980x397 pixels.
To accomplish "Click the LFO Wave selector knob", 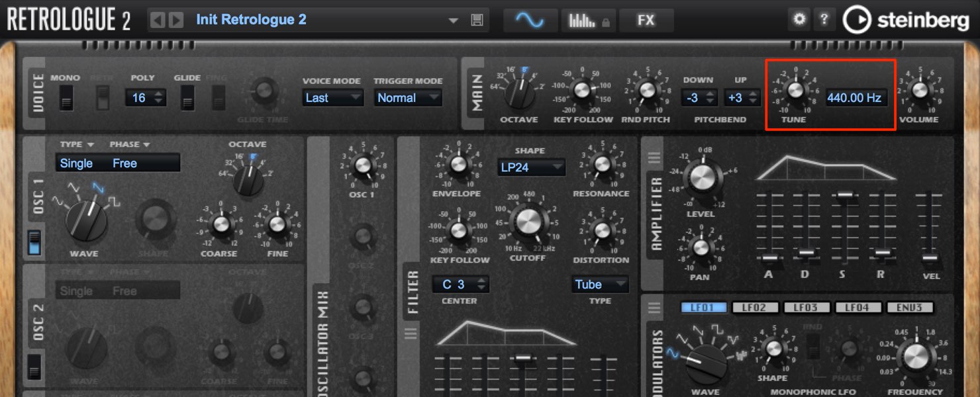I will [705, 363].
